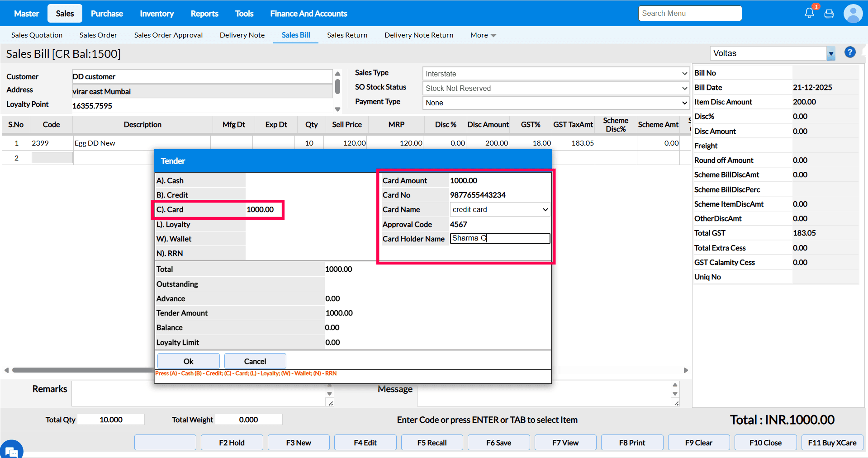Open the Voltas company selector dropdown
The width and height of the screenshot is (868, 458).
click(830, 53)
